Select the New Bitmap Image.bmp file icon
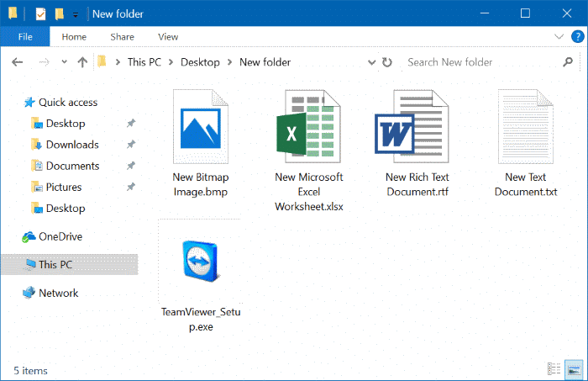The image size is (588, 381). [x=201, y=126]
